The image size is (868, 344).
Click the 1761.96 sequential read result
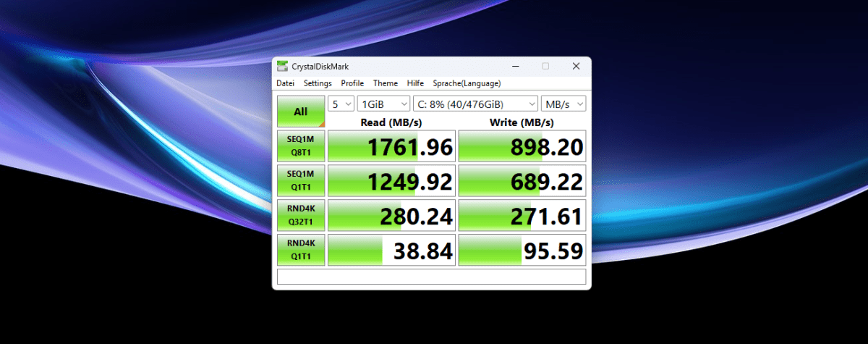391,146
